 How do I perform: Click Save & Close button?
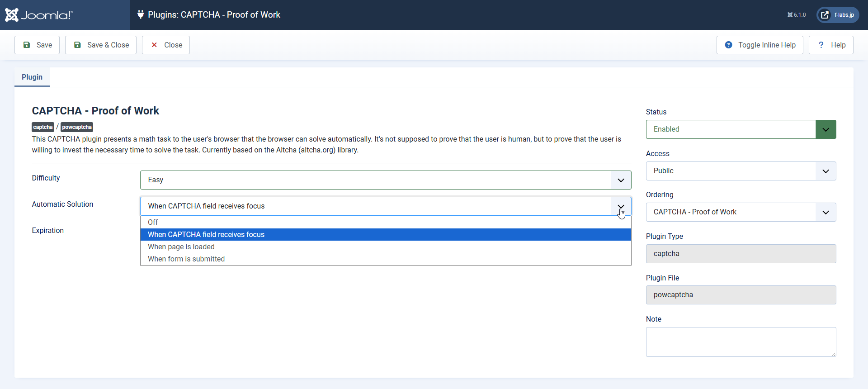[101, 45]
